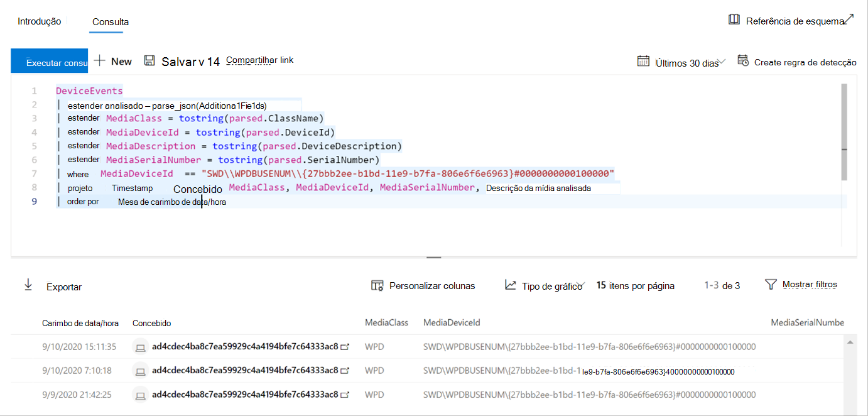Screen dimensions: 868x416
Task: Expand the Últimos 30 dias dropdown
Action: point(722,62)
